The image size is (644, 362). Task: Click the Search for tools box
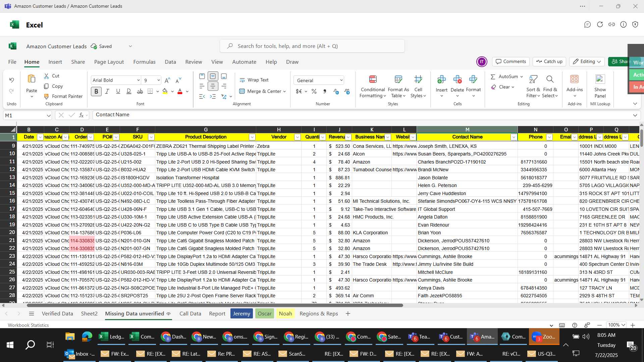(x=312, y=46)
